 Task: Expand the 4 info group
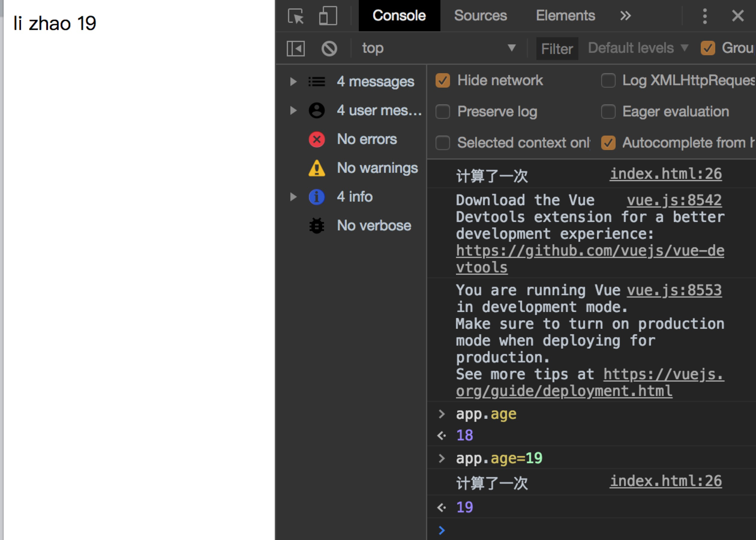tap(293, 197)
